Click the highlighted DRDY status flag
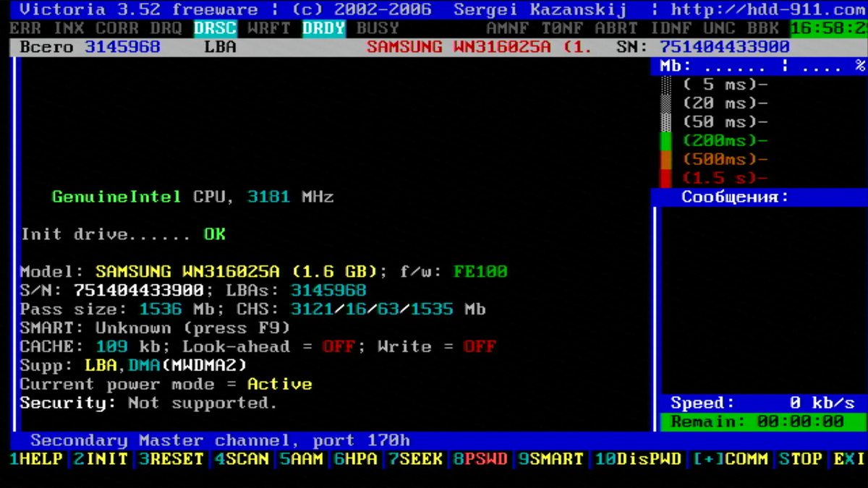The width and height of the screenshot is (868, 488). pos(324,29)
